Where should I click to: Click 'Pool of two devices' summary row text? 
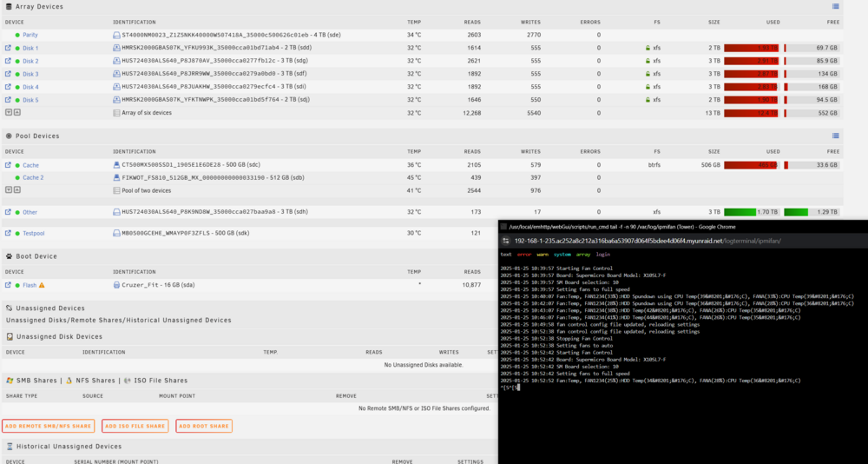click(x=146, y=190)
